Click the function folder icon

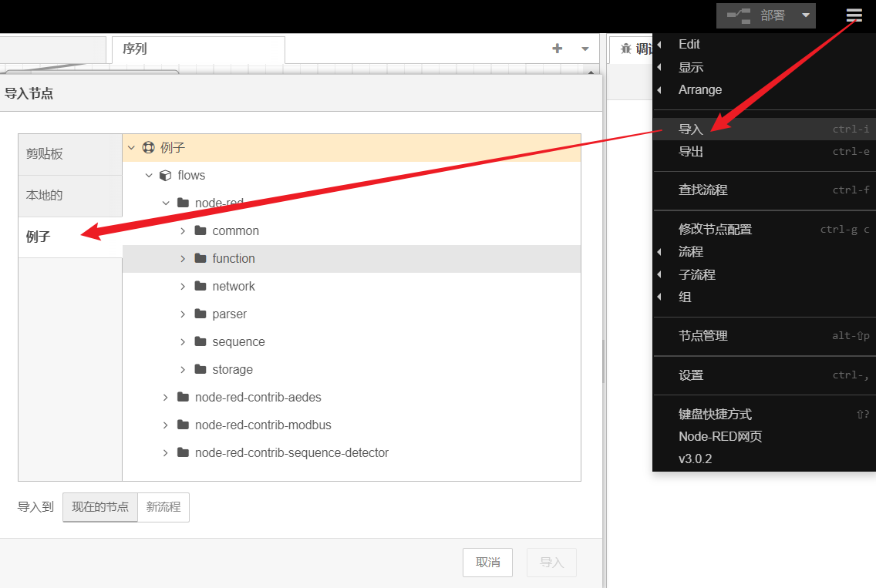pyautogui.click(x=200, y=258)
